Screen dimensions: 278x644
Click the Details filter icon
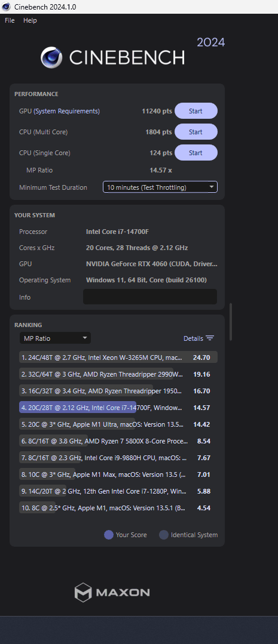210,338
